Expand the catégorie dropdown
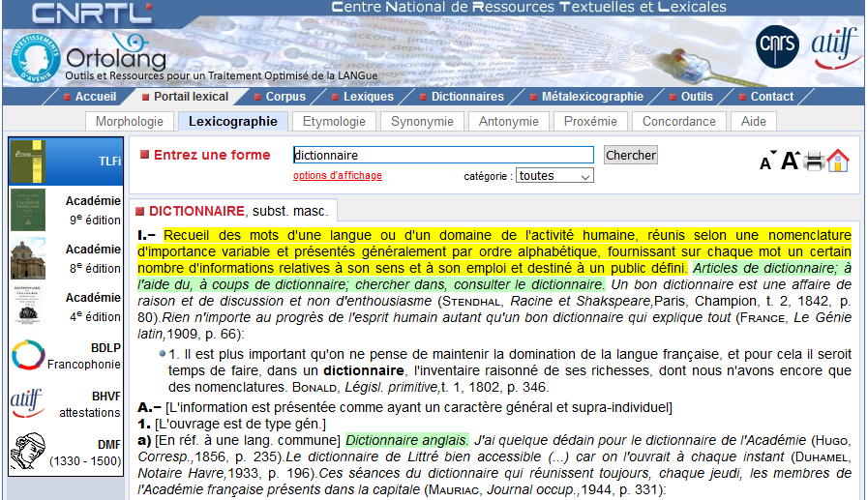Image resolution: width=868 pixels, height=500 pixels. tap(554, 176)
